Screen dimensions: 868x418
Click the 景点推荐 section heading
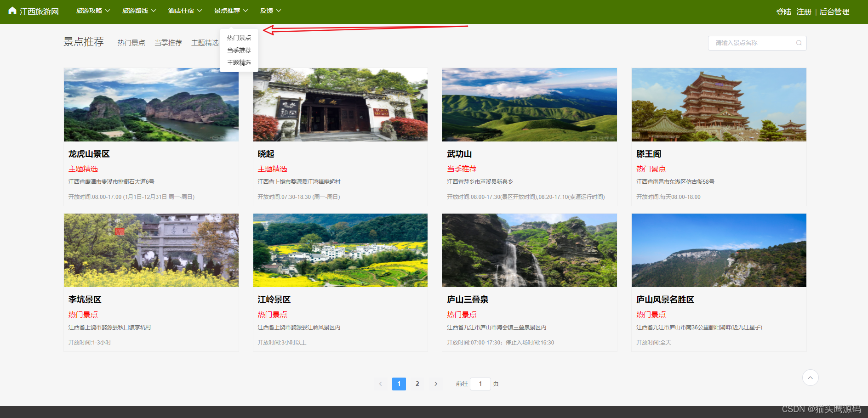pyautogui.click(x=84, y=42)
